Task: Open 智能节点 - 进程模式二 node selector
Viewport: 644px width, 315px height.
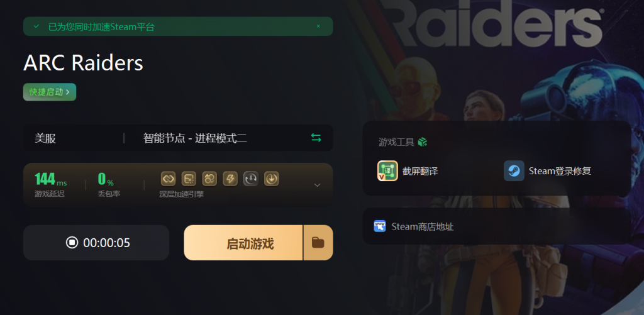Action: (195, 138)
